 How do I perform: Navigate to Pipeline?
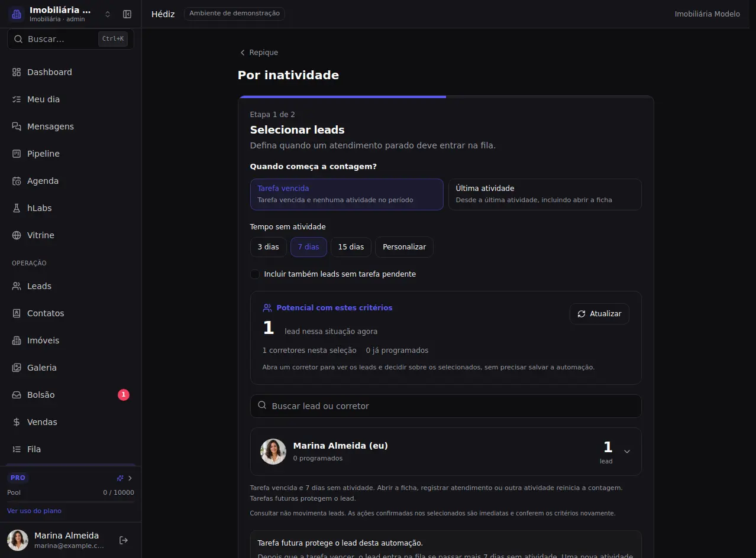coord(70,154)
